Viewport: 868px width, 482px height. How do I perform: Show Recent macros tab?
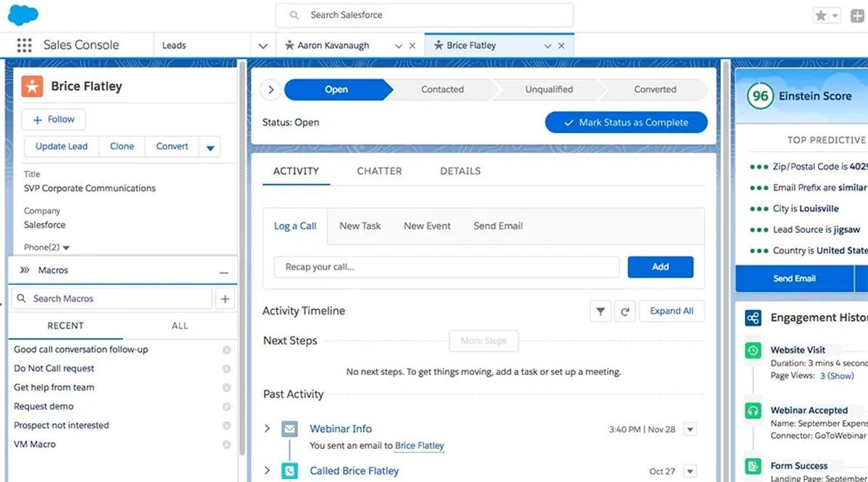65,326
